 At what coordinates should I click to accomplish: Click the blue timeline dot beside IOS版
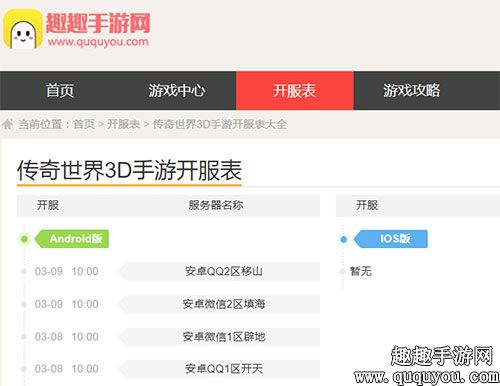point(344,239)
